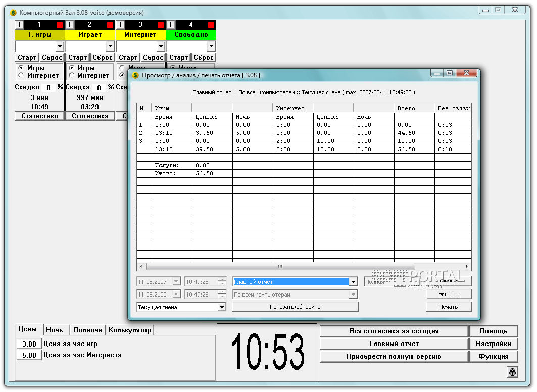Click the red square indicator on computer 1
The height and width of the screenshot is (392, 537).
(x=60, y=25)
